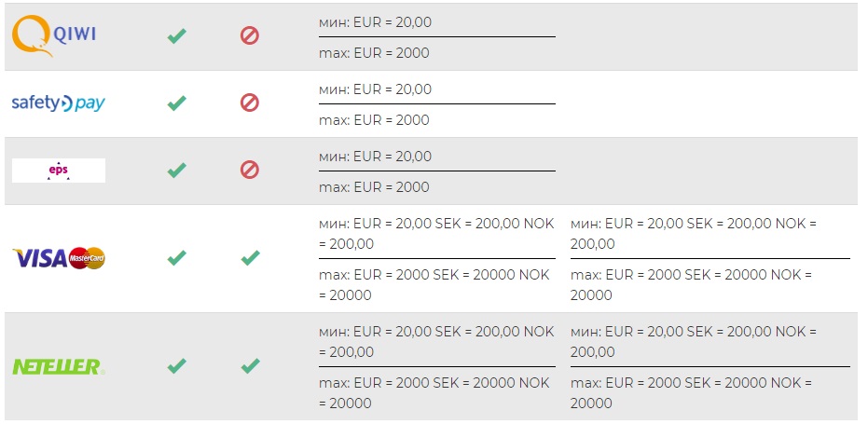Screen dimensions: 868x424
Task: Click green checkmark in QIWI row
Action: click(176, 36)
